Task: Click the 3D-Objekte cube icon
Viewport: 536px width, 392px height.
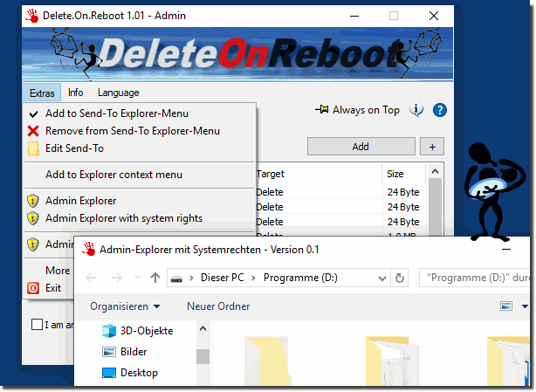Action: (x=109, y=331)
